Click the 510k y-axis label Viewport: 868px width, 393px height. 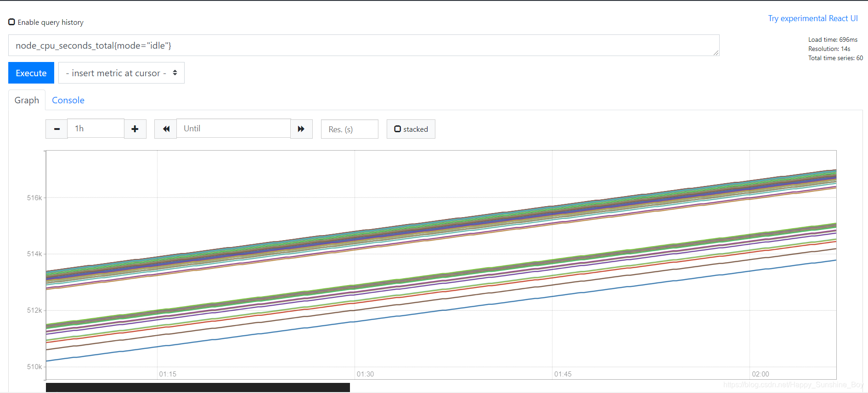tap(34, 367)
